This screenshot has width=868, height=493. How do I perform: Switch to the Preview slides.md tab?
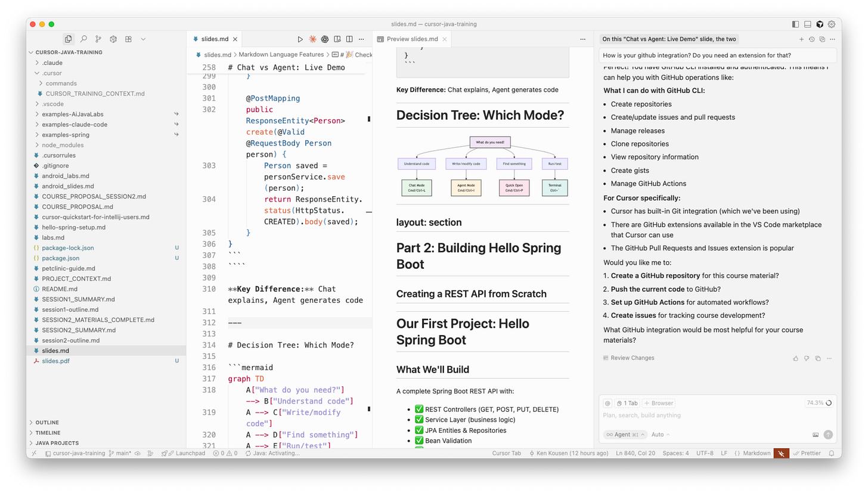(412, 39)
